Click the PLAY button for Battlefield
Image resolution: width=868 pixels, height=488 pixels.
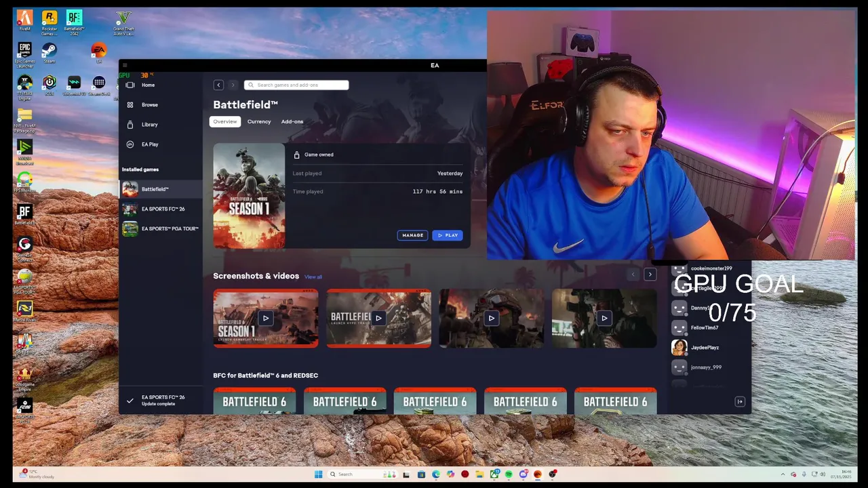(448, 235)
